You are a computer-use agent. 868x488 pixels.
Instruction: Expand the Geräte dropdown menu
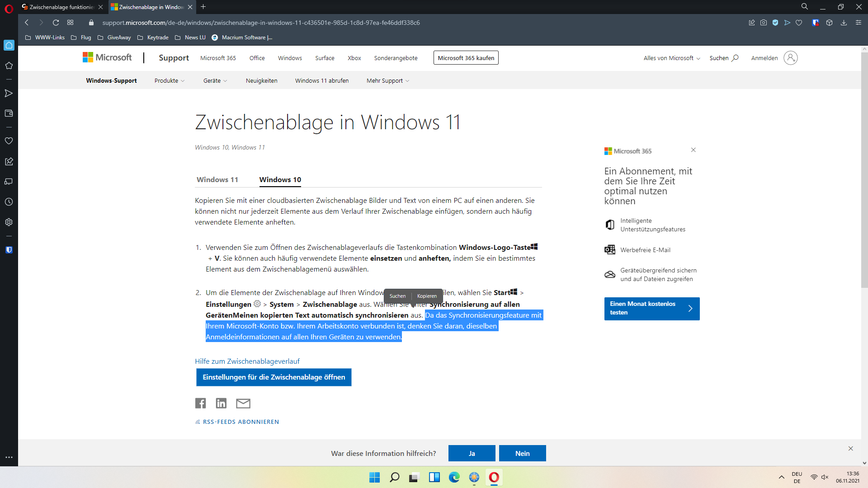(215, 80)
